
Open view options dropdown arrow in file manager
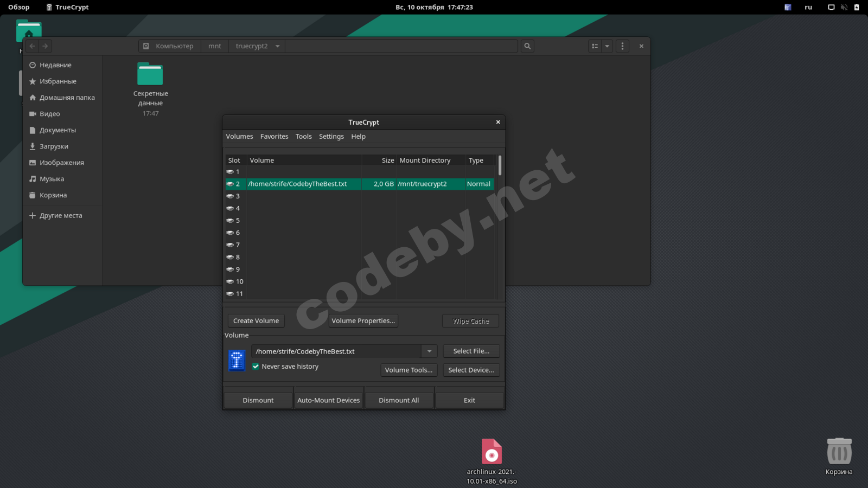coord(607,46)
